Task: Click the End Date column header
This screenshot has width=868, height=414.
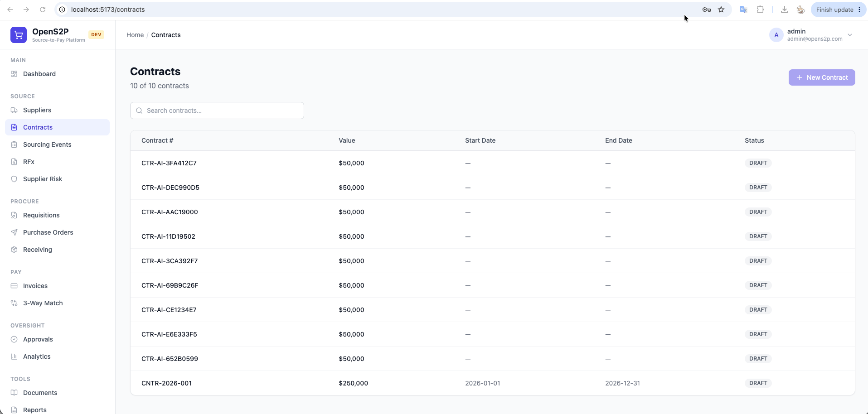Action: 619,140
